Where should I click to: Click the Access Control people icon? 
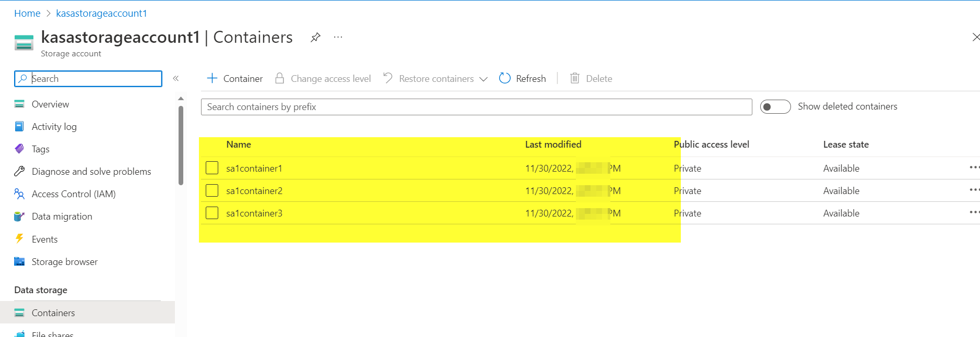tap(19, 194)
